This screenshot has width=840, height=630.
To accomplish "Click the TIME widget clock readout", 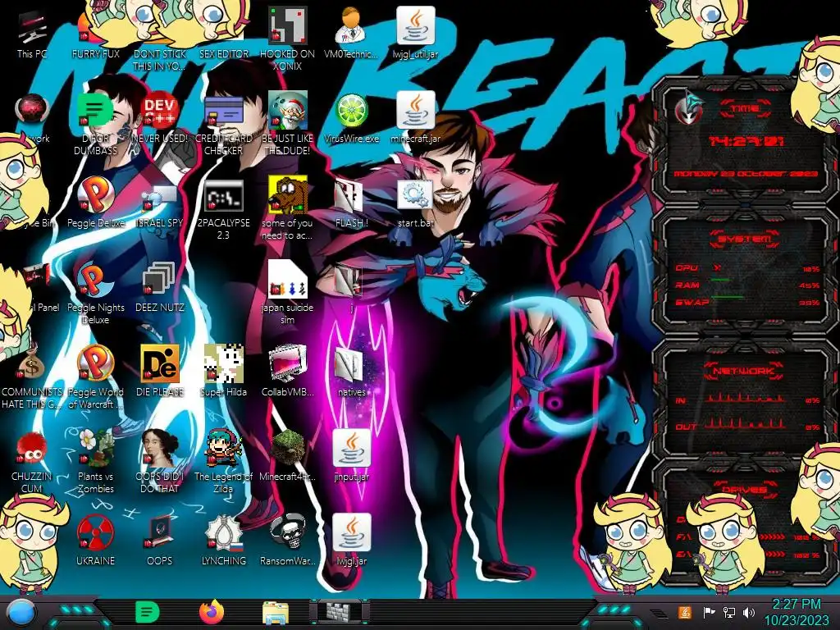I will click(x=746, y=141).
